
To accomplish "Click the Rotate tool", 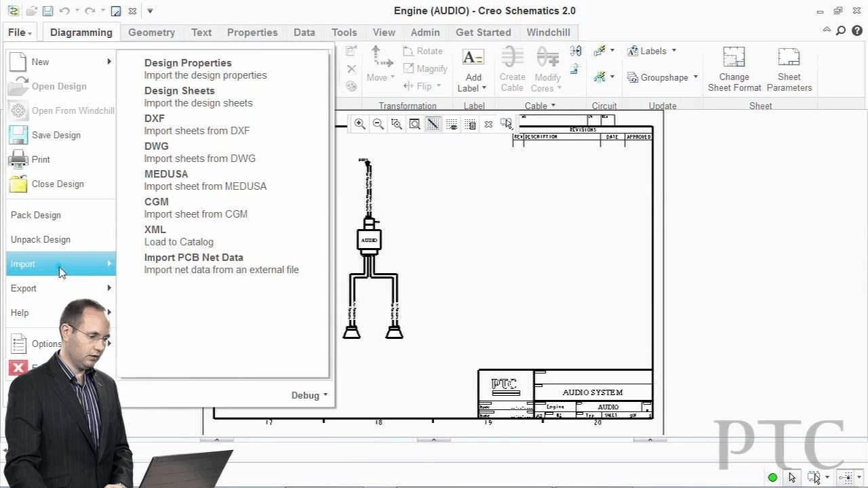I will click(423, 51).
